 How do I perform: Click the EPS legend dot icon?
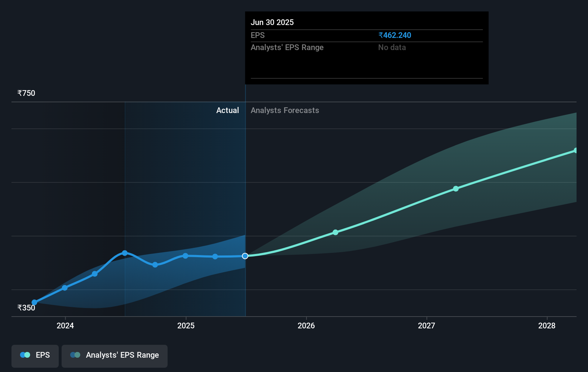(x=25, y=355)
